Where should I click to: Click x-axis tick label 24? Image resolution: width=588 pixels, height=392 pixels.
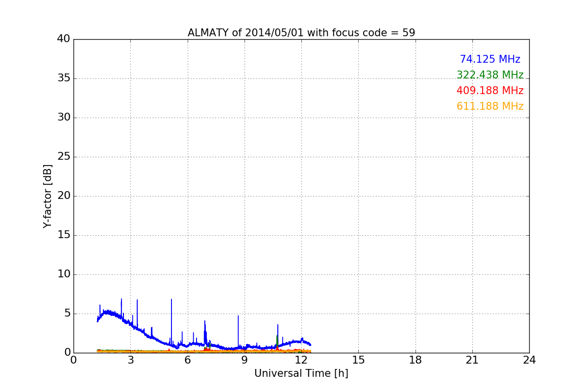(x=529, y=360)
